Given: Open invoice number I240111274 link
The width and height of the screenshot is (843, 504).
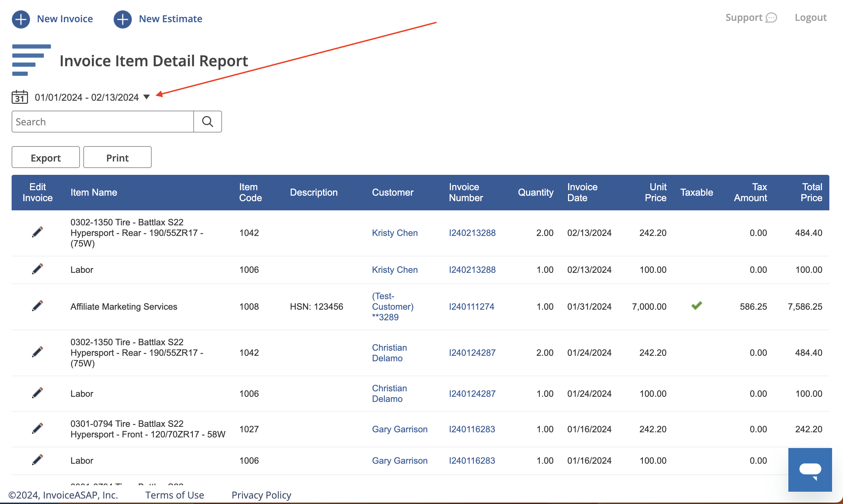Looking at the screenshot, I should click(x=471, y=306).
